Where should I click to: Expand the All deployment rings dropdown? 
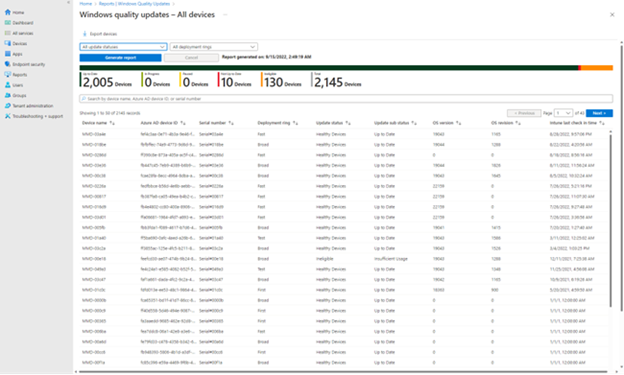214,47
